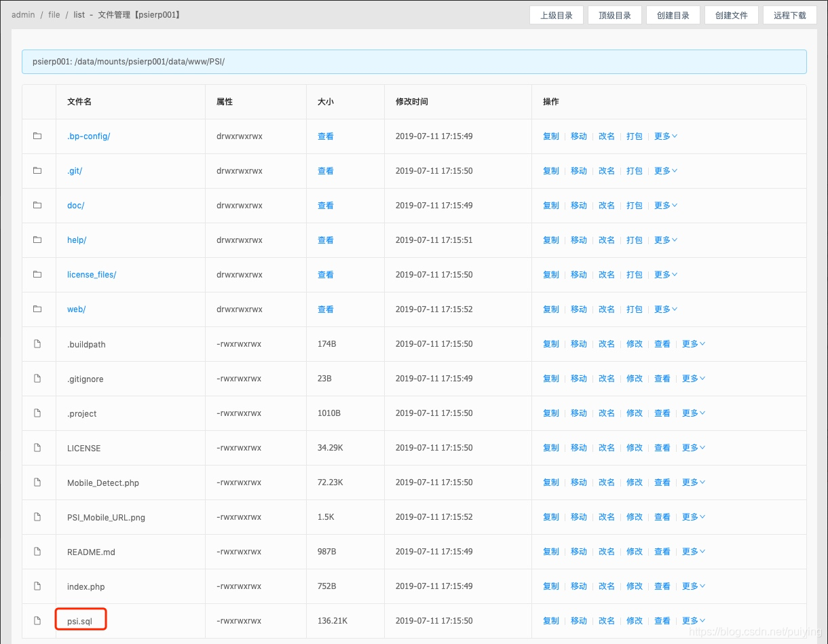The width and height of the screenshot is (828, 644).
Task: Click the psi.sql file name
Action: [80, 621]
